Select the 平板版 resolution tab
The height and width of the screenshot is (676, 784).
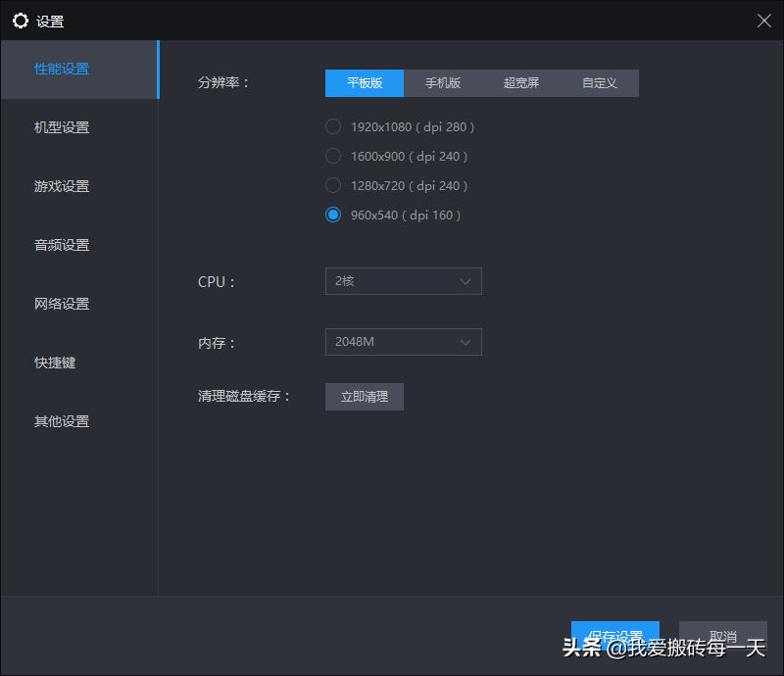pyautogui.click(x=364, y=83)
